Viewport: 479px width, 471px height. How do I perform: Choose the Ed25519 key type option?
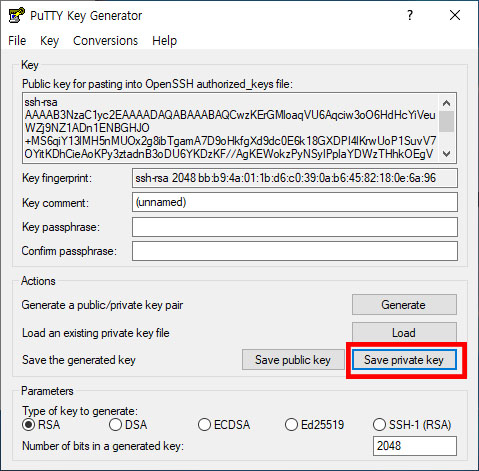point(314,425)
